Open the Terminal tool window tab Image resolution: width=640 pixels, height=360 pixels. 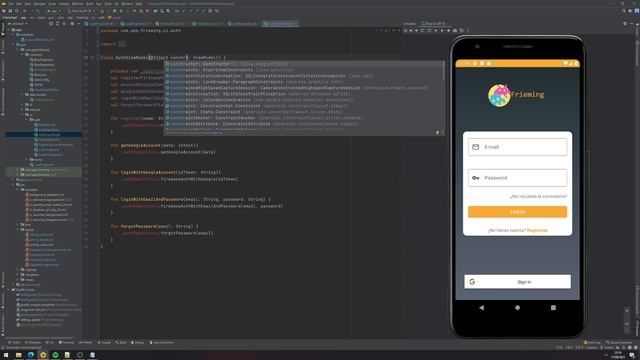click(67, 342)
